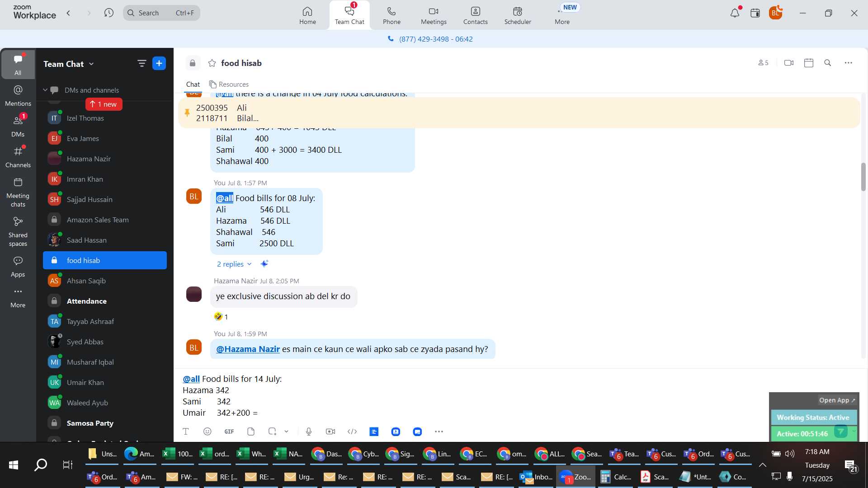The height and width of the screenshot is (488, 868).
Task: Collapse the DMs and channels section
Action: click(45, 90)
